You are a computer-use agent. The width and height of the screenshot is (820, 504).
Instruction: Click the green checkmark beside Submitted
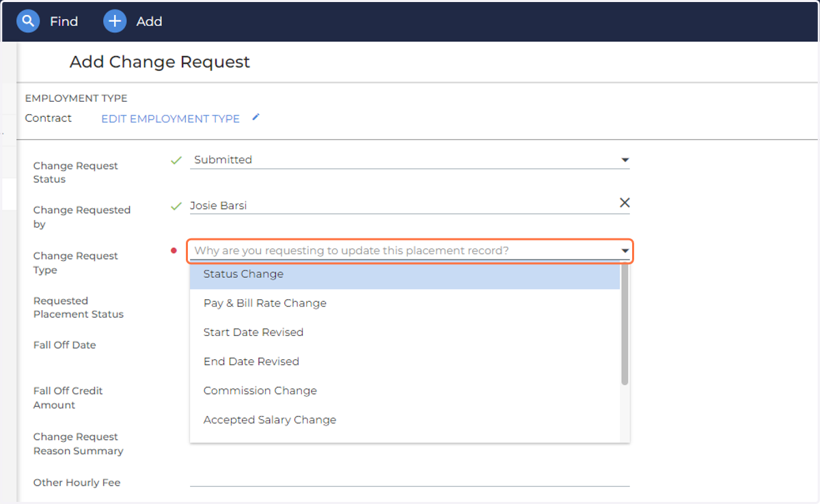point(176,160)
